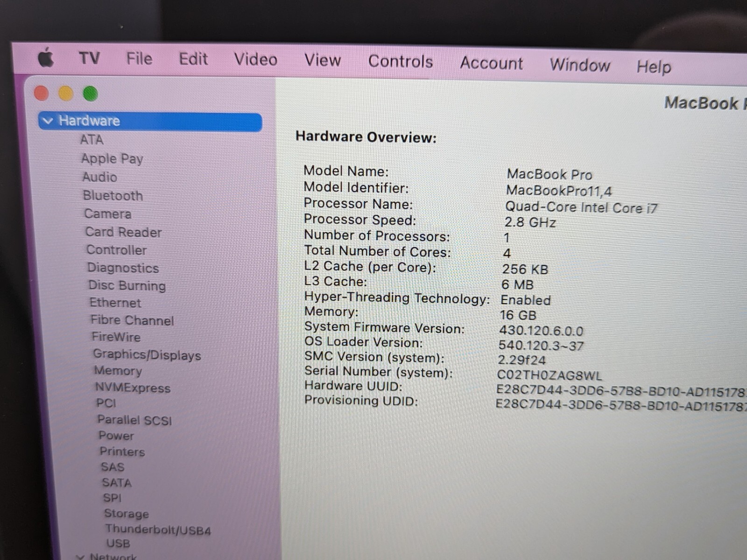
Task: Select Controller in the sidebar
Action: (x=116, y=250)
